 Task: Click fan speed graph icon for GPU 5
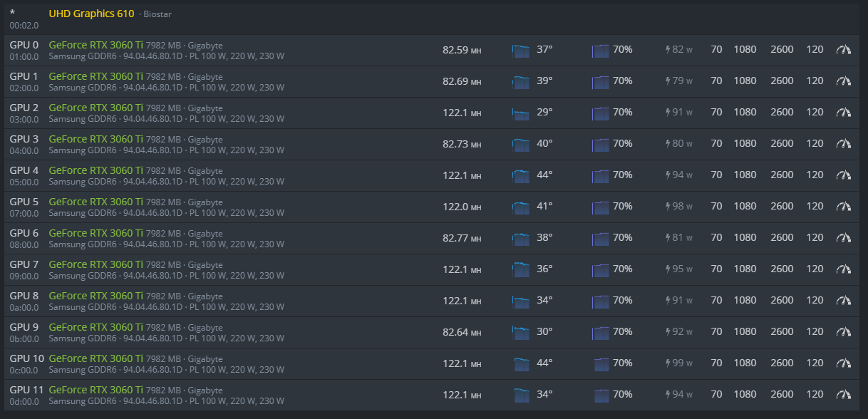tap(601, 207)
